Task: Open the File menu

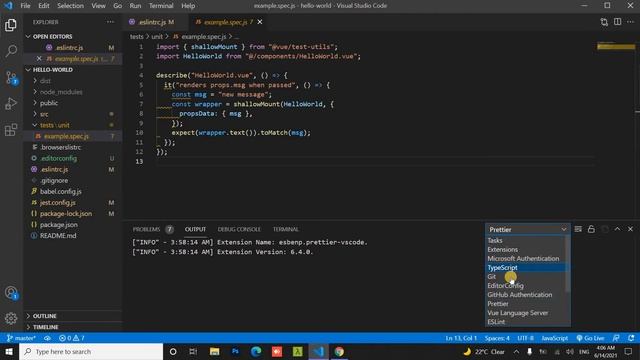Action: (x=25, y=6)
